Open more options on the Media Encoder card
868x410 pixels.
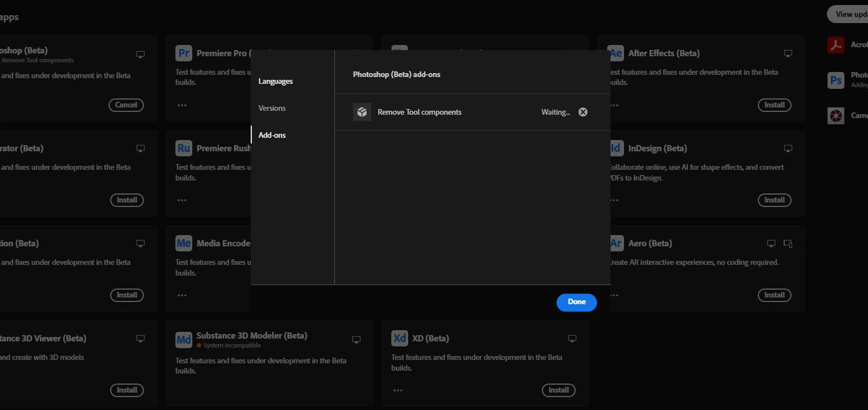(182, 295)
